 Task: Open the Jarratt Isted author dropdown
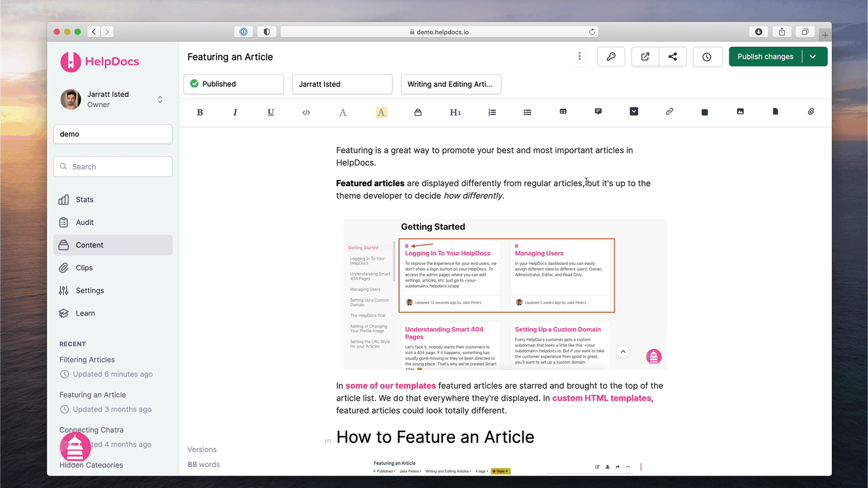click(342, 84)
